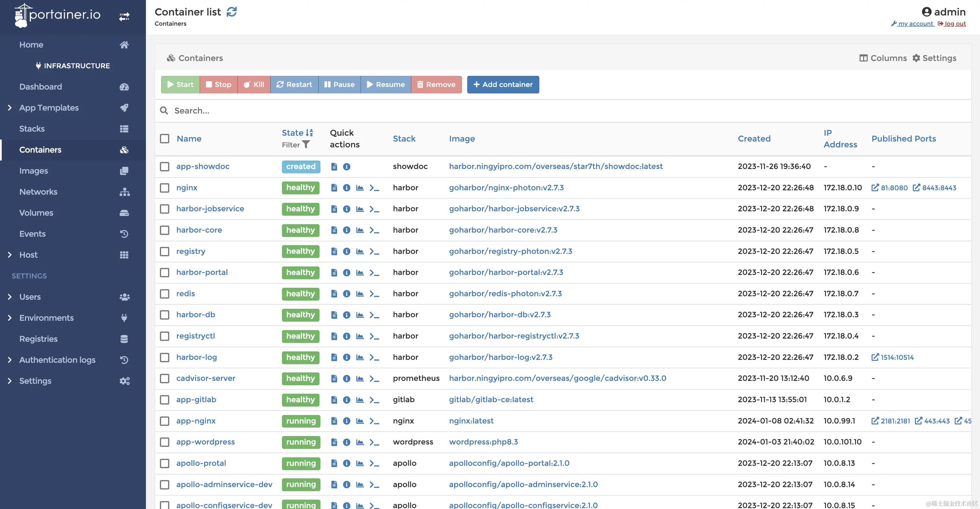Viewport: 980px width, 509px height.
Task: Open the cadvisor-server container name
Action: coord(205,378)
